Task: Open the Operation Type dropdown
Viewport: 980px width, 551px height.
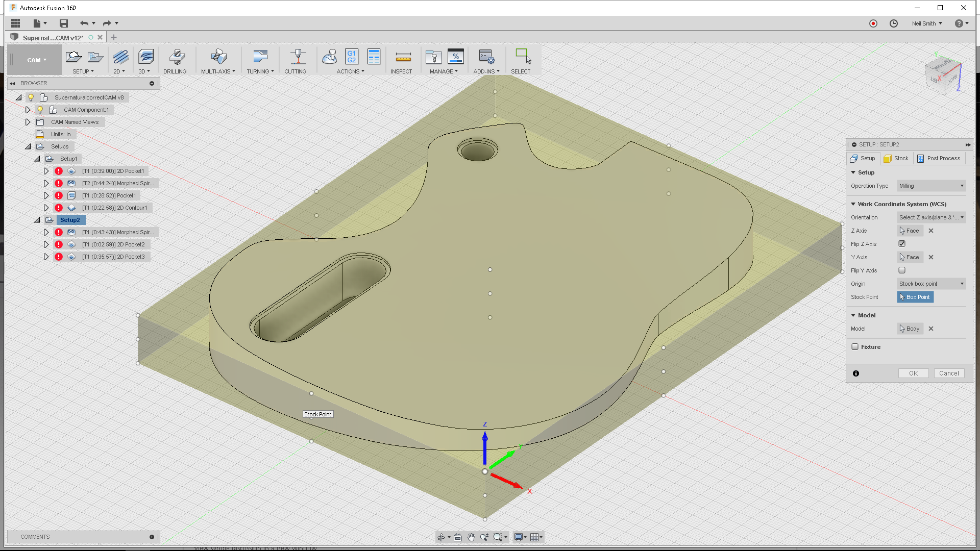Action: coord(931,186)
